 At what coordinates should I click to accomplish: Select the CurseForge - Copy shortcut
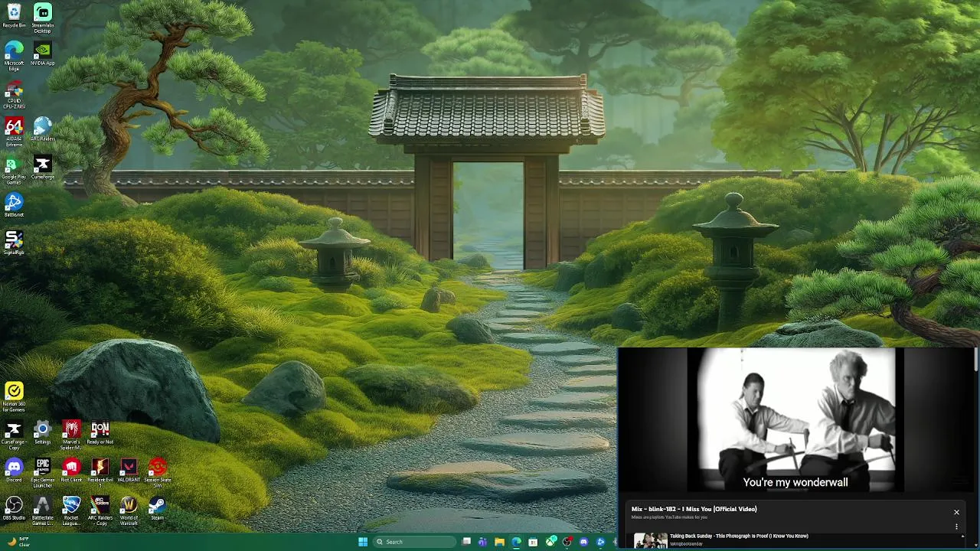(14, 435)
